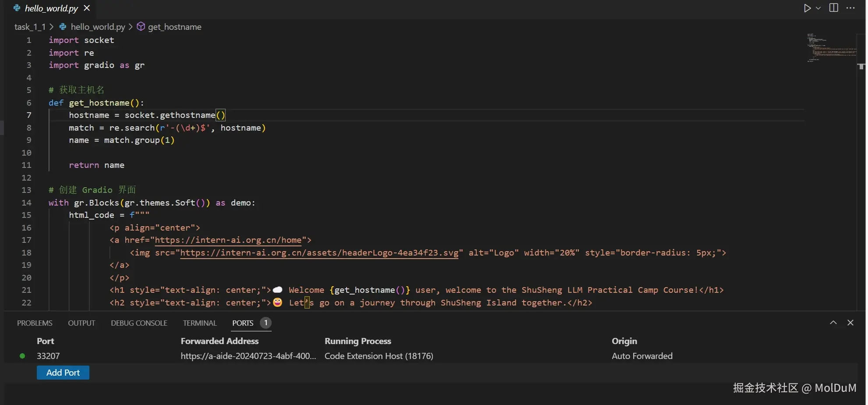Click task_1_1 folder in breadcrumb
Image resolution: width=868 pixels, height=405 pixels.
(x=30, y=27)
